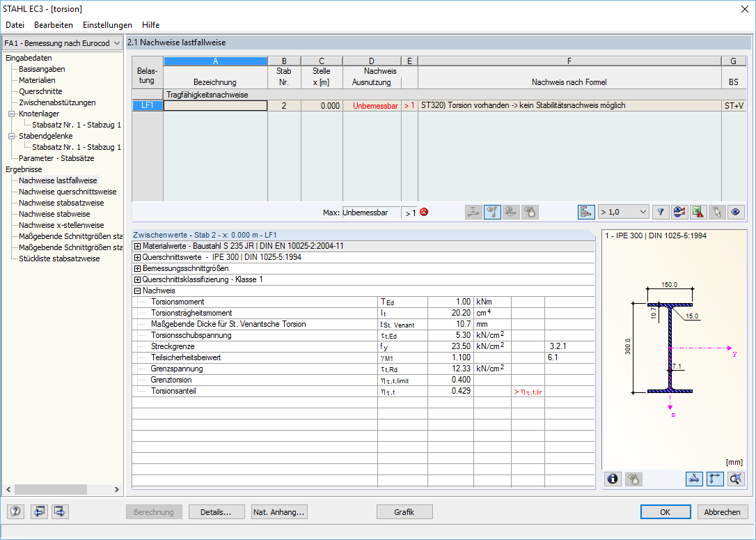This screenshot has height=540, width=756.
Task: Open the Details... dialog
Action: [x=216, y=512]
